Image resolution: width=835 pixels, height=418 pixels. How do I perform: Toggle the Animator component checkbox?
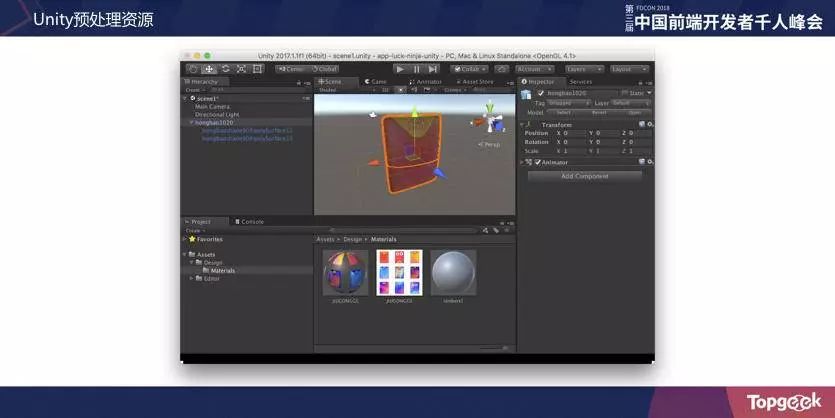pyautogui.click(x=538, y=162)
